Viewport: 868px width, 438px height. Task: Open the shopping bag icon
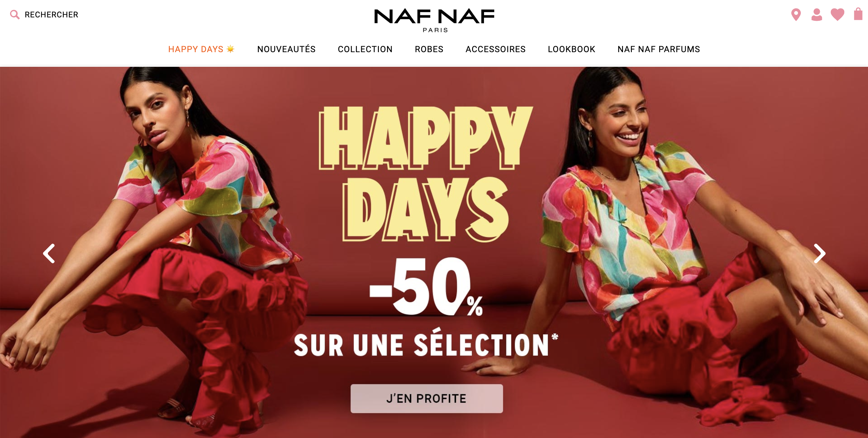coord(858,14)
